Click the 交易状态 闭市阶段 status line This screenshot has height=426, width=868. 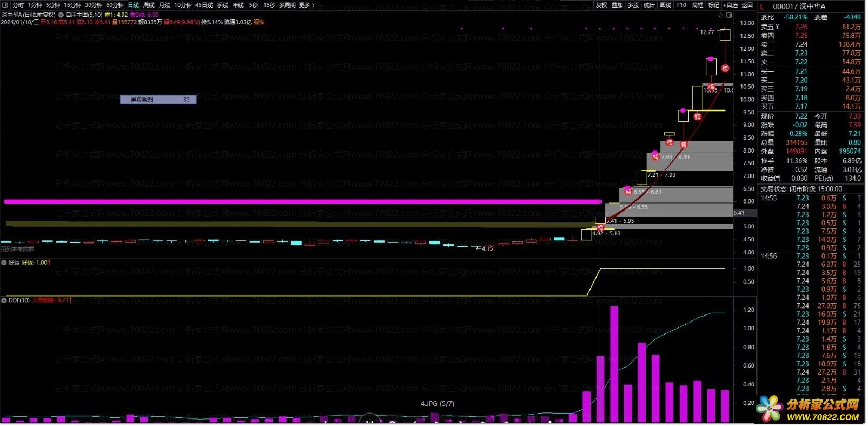click(x=801, y=189)
